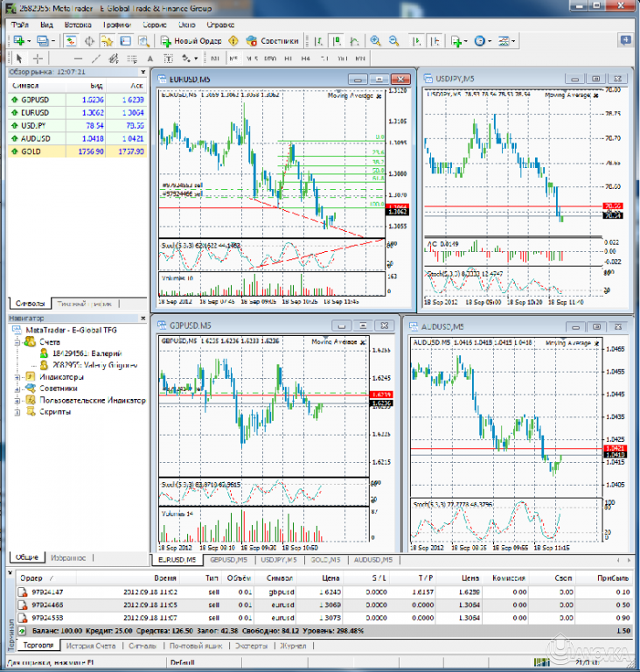Screen dimensions: 640x672
Task: Expand the Скрипты tree node
Action: click(18, 411)
